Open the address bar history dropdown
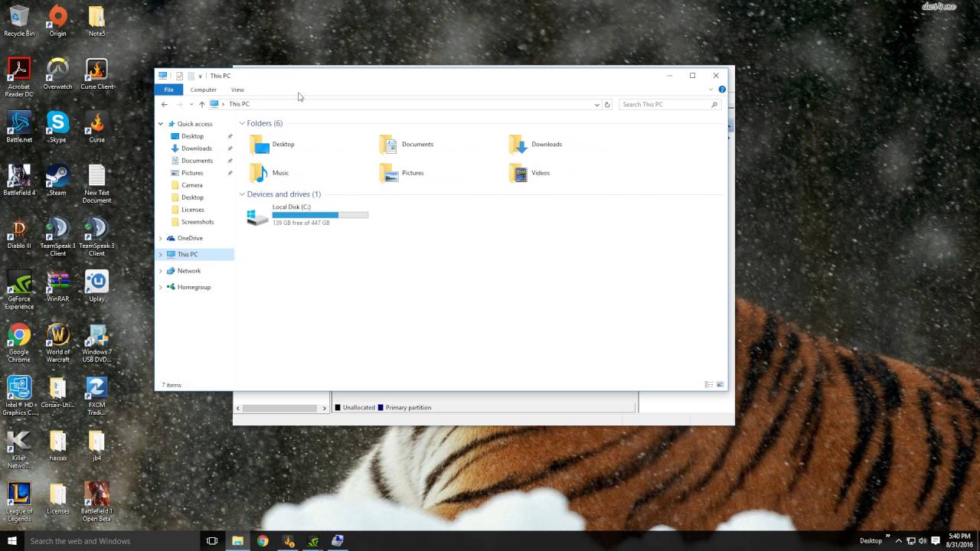This screenshot has width=980, height=551. 596,105
